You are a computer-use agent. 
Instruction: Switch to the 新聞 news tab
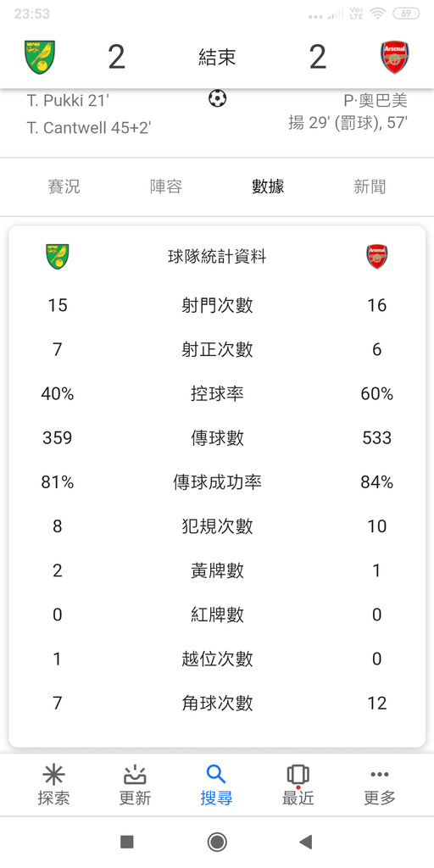click(x=370, y=187)
